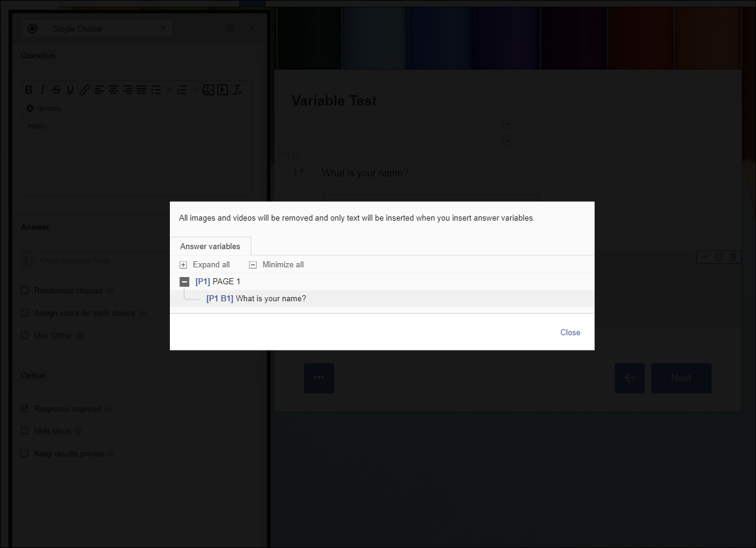Click the Next button in survey preview

point(681,378)
